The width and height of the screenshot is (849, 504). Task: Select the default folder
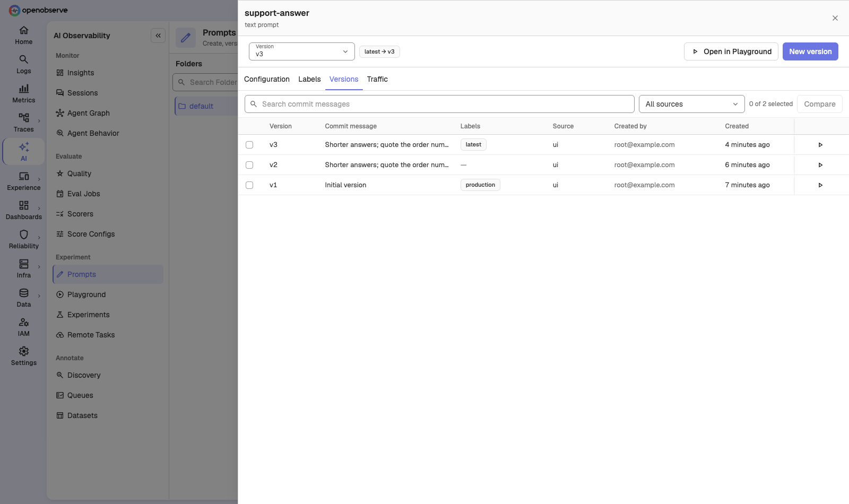click(206, 106)
